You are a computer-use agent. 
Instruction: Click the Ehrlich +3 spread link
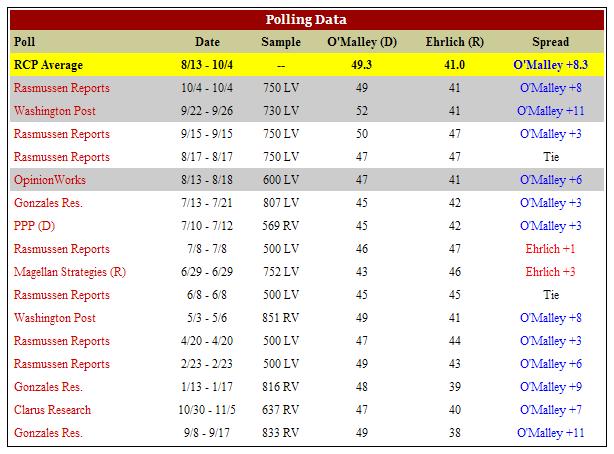click(550, 272)
